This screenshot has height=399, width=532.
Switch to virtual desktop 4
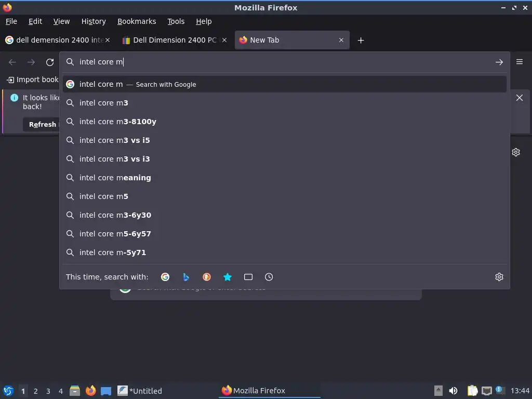pos(61,391)
